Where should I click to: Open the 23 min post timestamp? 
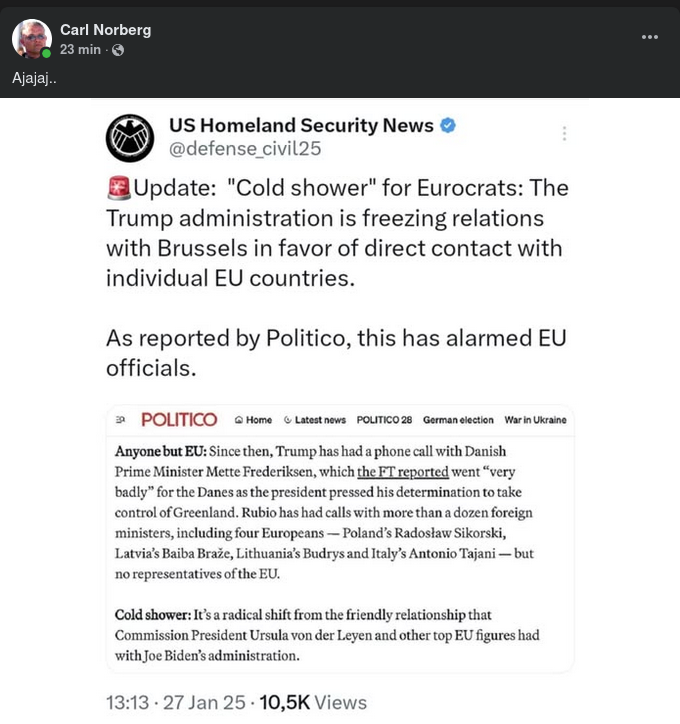point(80,50)
